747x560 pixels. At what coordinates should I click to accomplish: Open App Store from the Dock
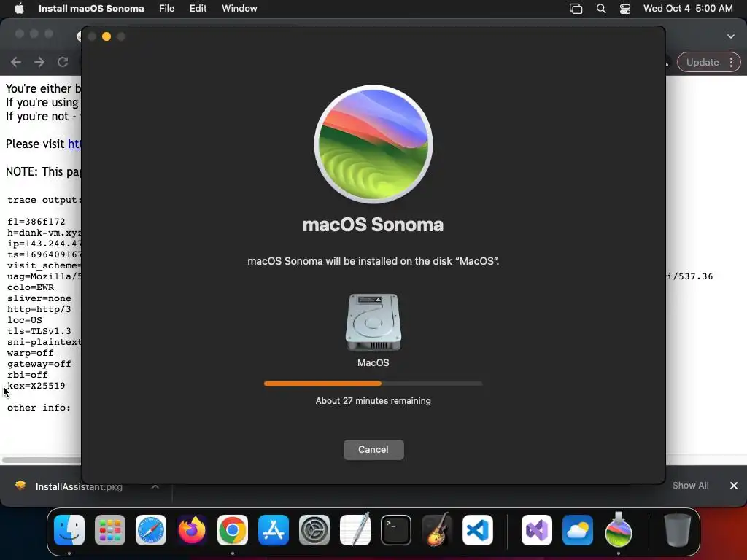tap(274, 530)
